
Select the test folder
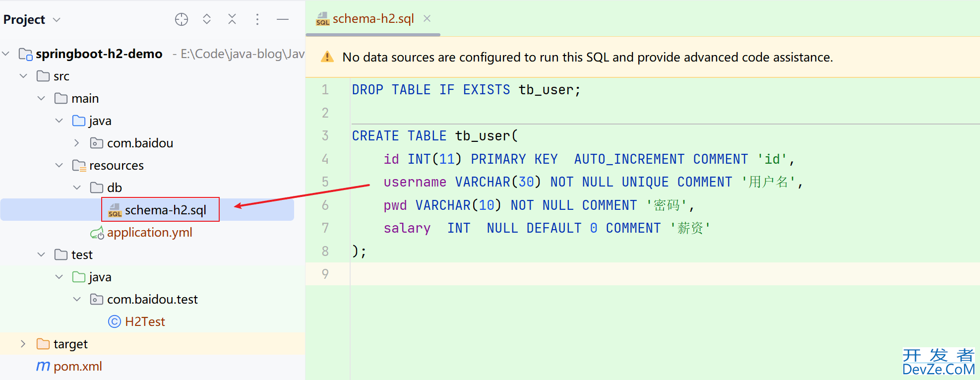click(x=82, y=254)
